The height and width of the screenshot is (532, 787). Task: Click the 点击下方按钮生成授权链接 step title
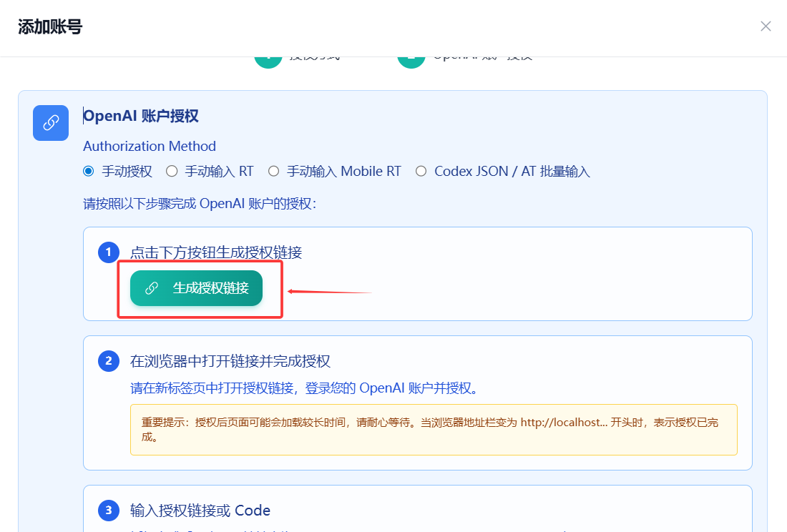coord(216,252)
